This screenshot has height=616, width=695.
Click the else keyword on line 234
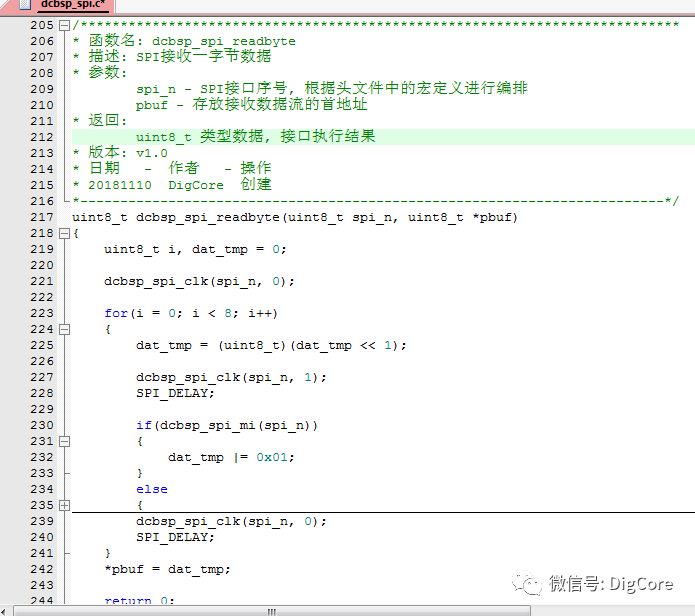152,489
